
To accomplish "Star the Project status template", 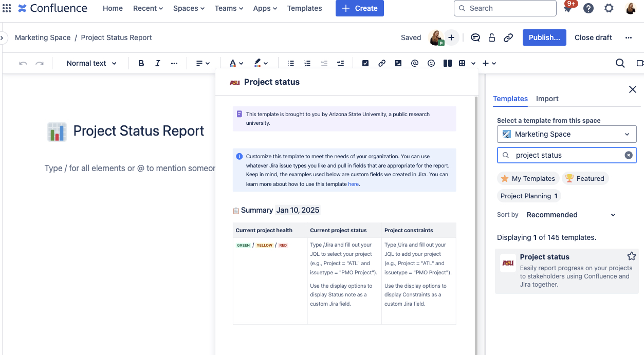I will coord(632,256).
